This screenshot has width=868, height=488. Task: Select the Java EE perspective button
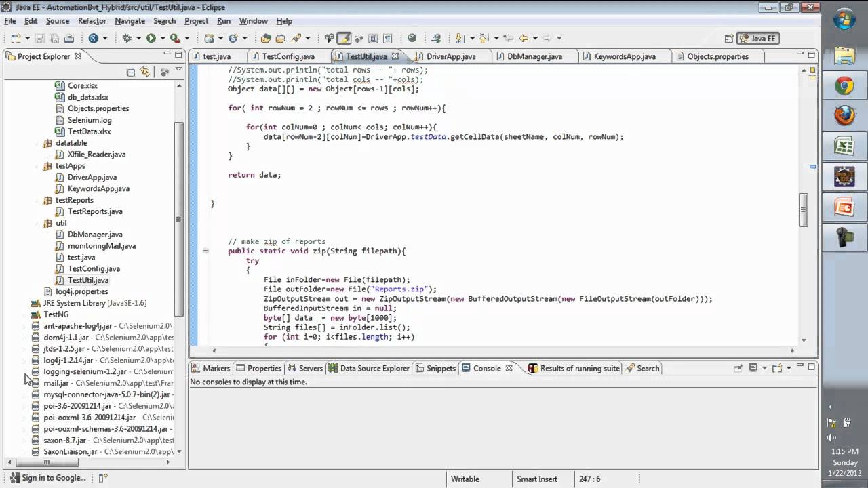(x=757, y=39)
